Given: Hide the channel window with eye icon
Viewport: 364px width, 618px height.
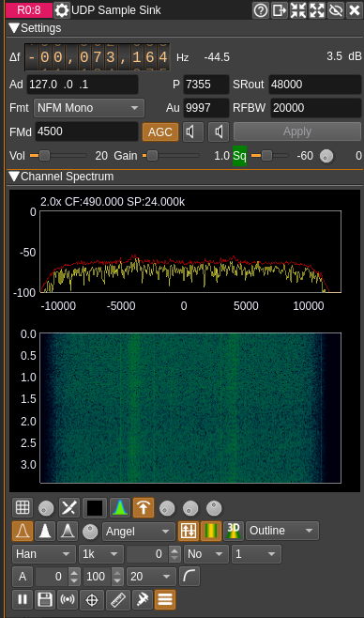Looking at the screenshot, I should coord(336,10).
